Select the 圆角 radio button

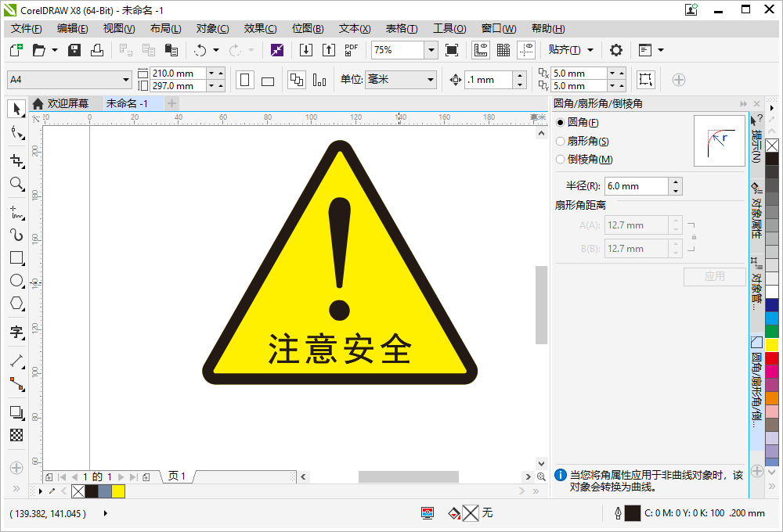coord(561,122)
